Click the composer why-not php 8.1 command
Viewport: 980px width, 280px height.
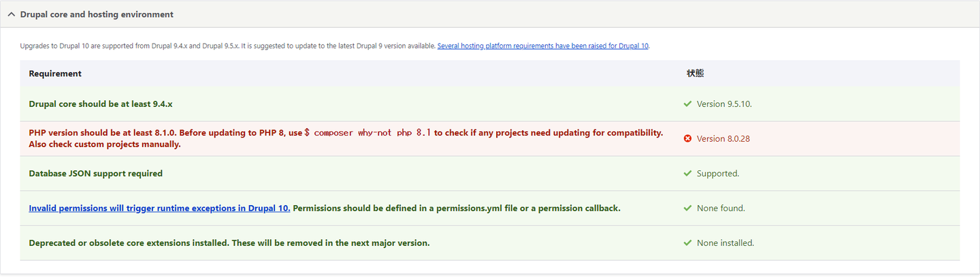pos(367,133)
